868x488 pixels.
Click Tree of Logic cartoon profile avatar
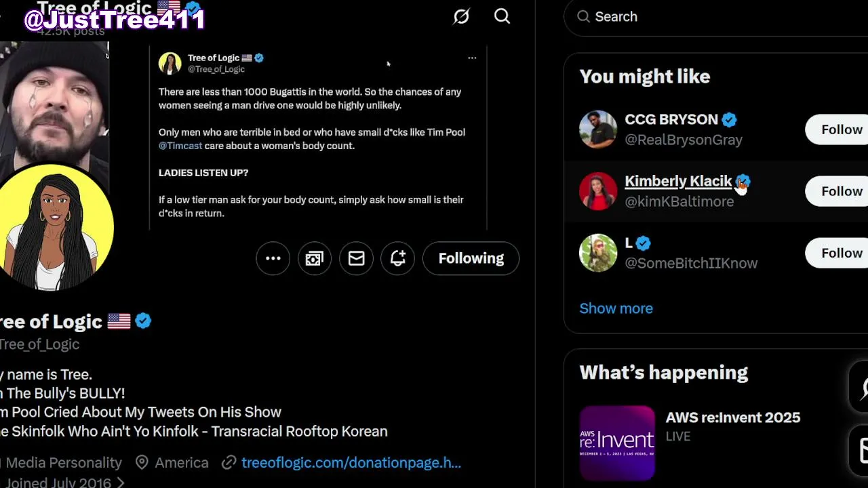point(57,228)
